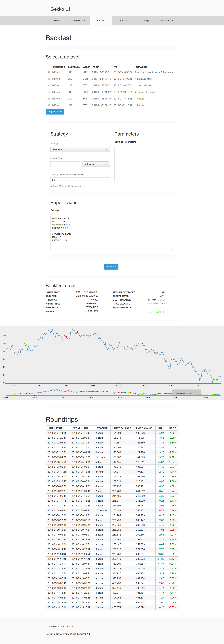Select the XRP dataset radio button

[x=49, y=72]
